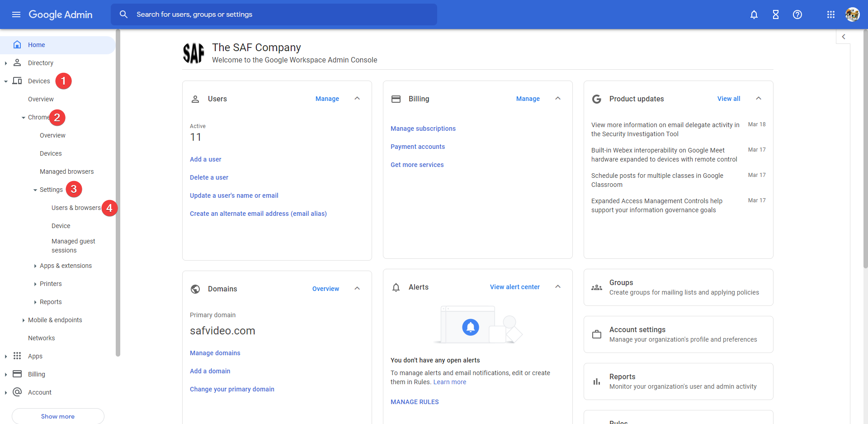Click Get more services link

417,165
